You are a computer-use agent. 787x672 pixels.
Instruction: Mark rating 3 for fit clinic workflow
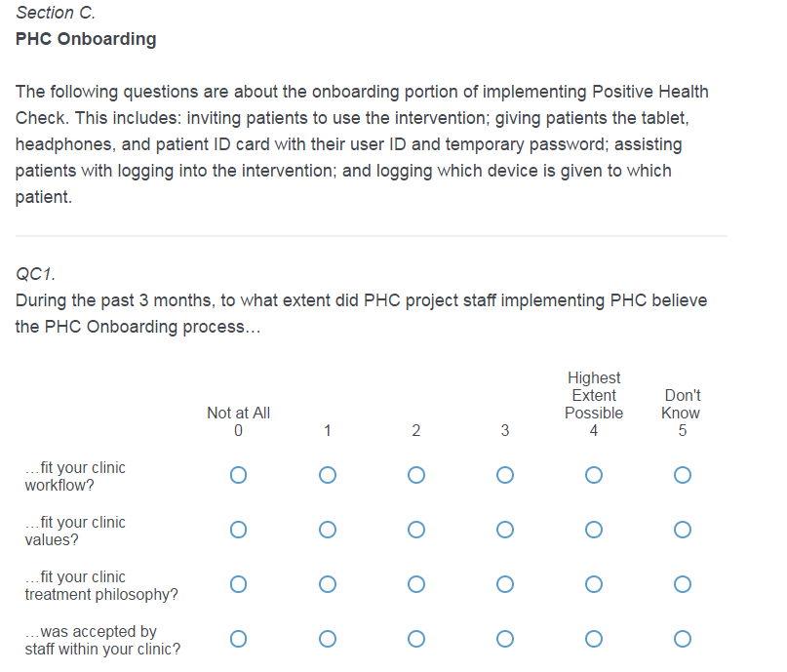coord(504,476)
